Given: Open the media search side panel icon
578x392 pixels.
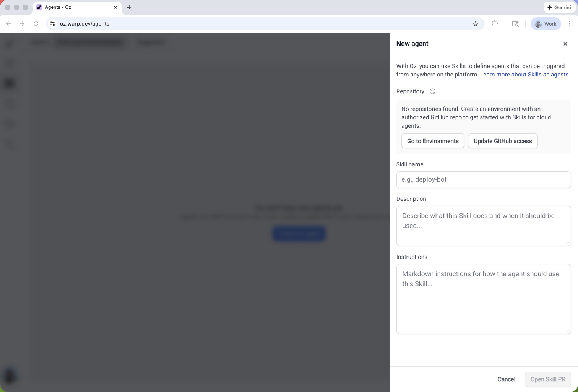Looking at the screenshot, I should point(515,24).
